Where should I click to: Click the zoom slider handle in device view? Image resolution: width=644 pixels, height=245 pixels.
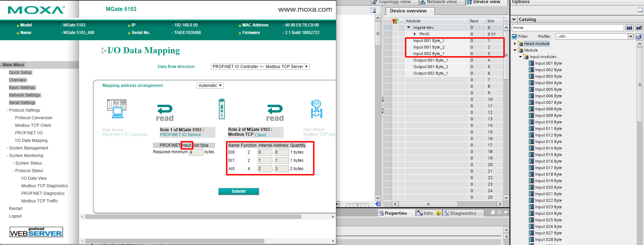point(357,204)
